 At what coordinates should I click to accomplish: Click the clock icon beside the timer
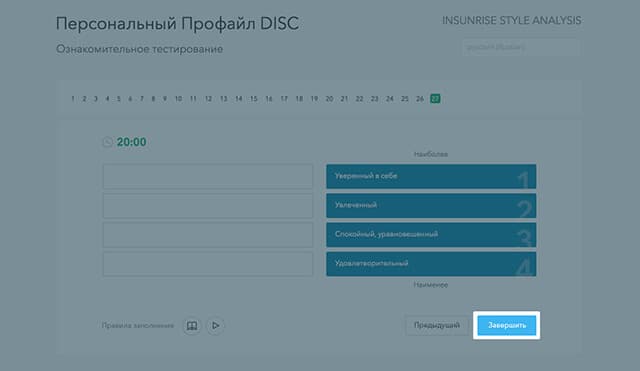[x=108, y=142]
